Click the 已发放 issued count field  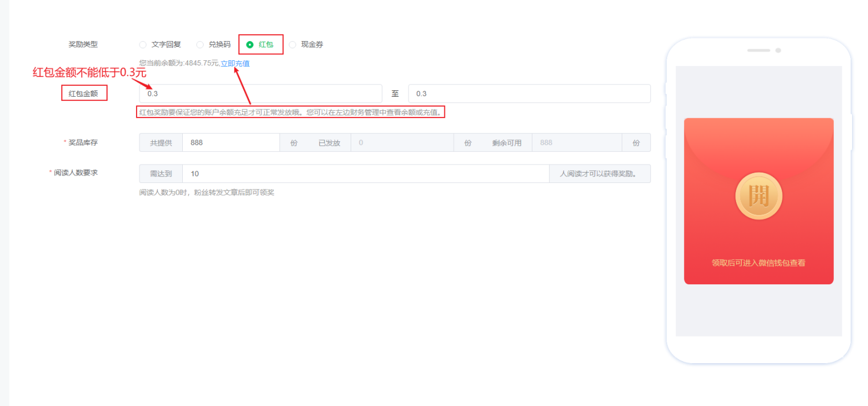tap(402, 142)
